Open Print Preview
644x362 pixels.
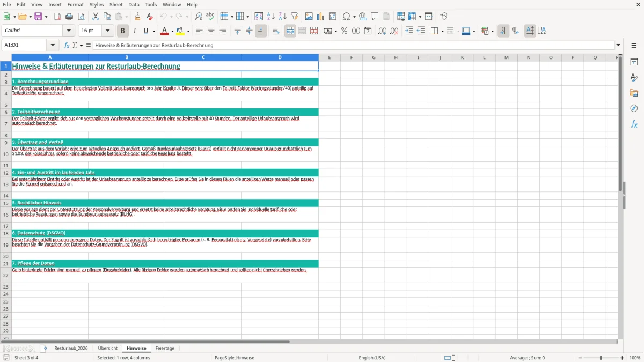81,17
